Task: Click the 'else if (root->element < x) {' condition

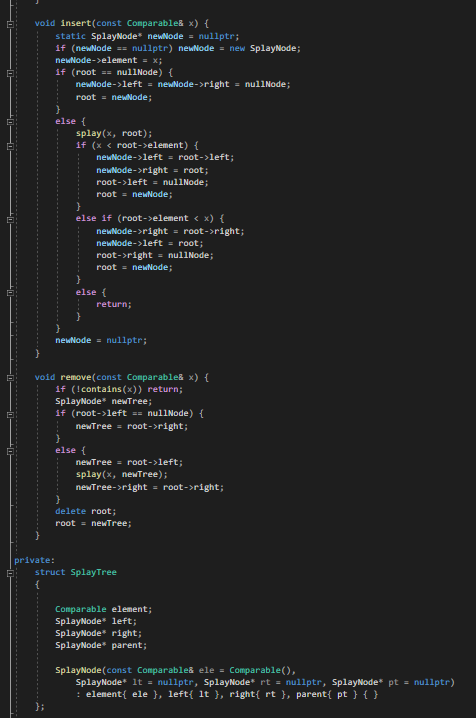Action: pyautogui.click(x=150, y=218)
